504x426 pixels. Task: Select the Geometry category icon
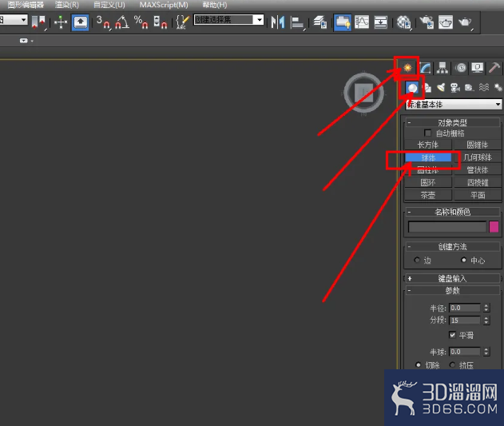pos(412,87)
